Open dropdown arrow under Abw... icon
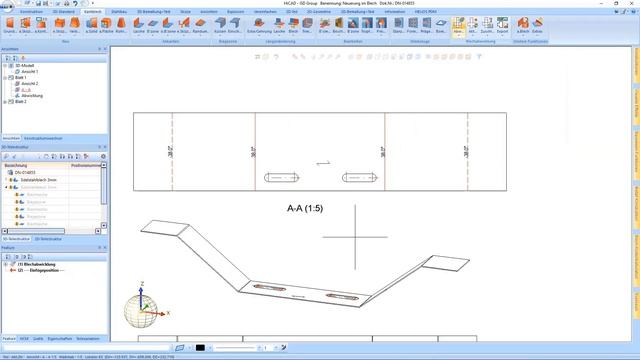Viewport: 640px width, 360px height. coord(458,36)
